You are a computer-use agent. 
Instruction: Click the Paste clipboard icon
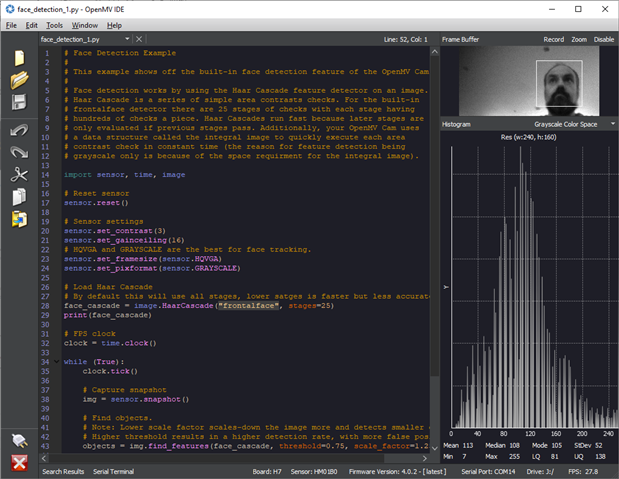pos(18,218)
